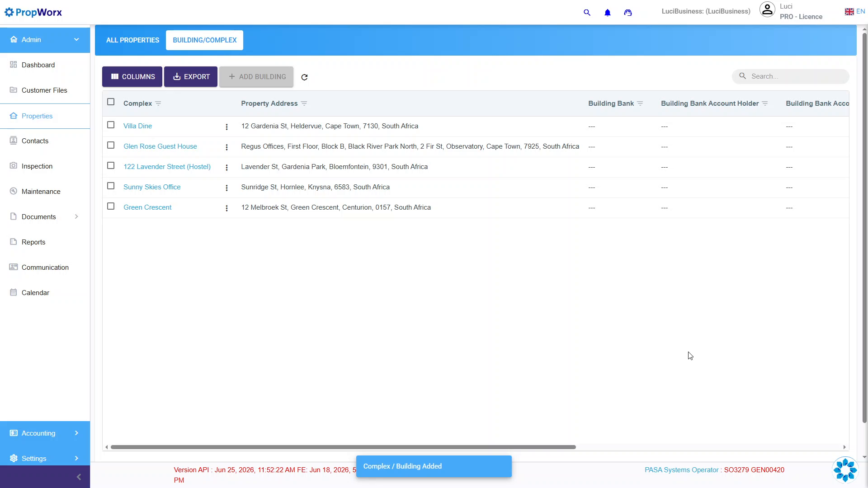Select the Building/Complex tab
Image resolution: width=868 pixels, height=488 pixels.
pyautogui.click(x=204, y=40)
